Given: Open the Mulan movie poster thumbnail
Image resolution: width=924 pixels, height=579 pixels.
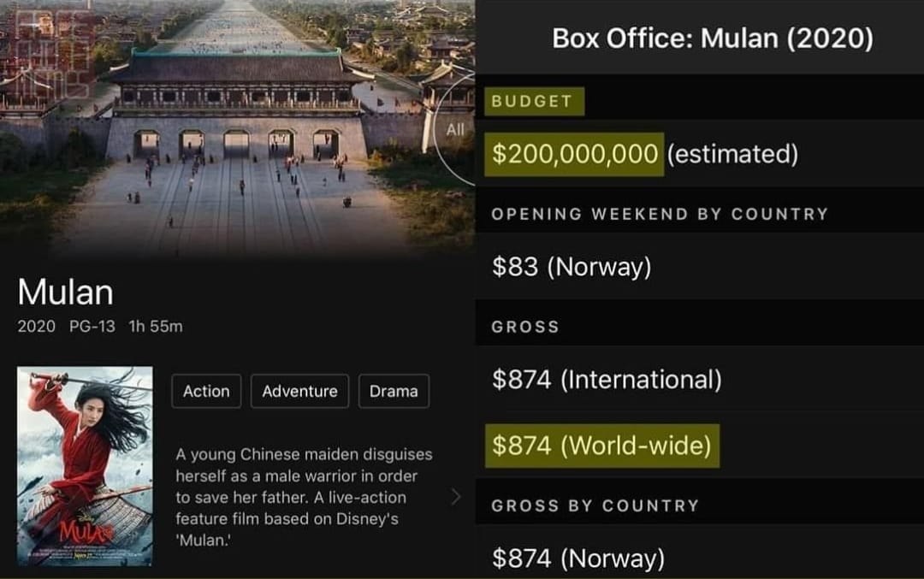Looking at the screenshot, I should pos(85,466).
